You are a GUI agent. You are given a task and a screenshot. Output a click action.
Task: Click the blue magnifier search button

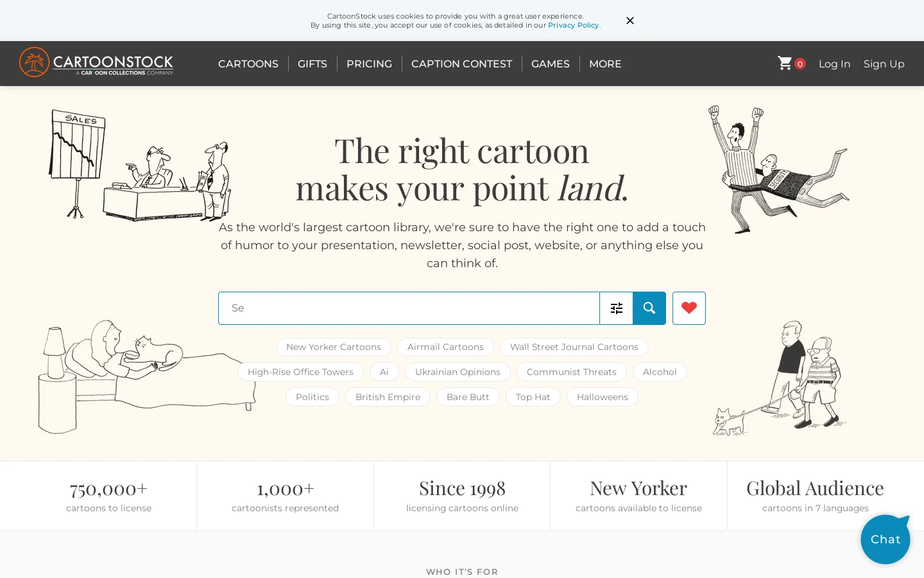[x=649, y=308]
